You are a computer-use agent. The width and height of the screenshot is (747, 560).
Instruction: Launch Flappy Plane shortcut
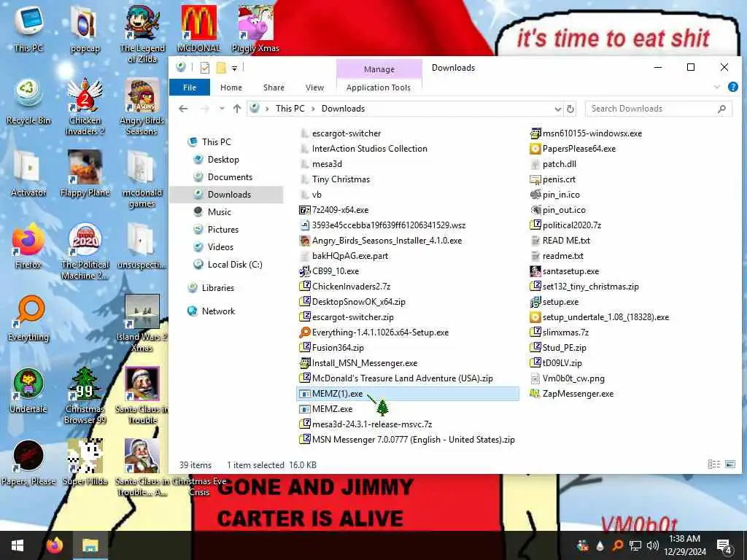click(x=85, y=174)
